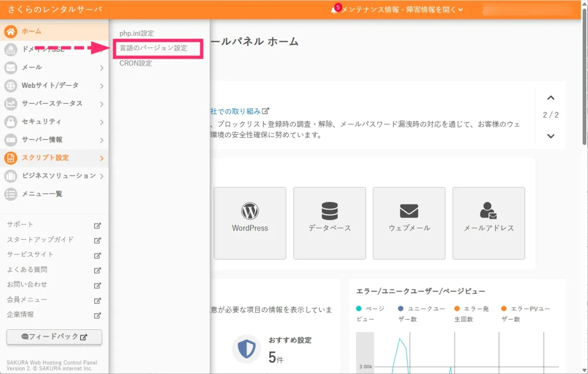
Task: Click the database cylinder icon
Action: click(330, 211)
